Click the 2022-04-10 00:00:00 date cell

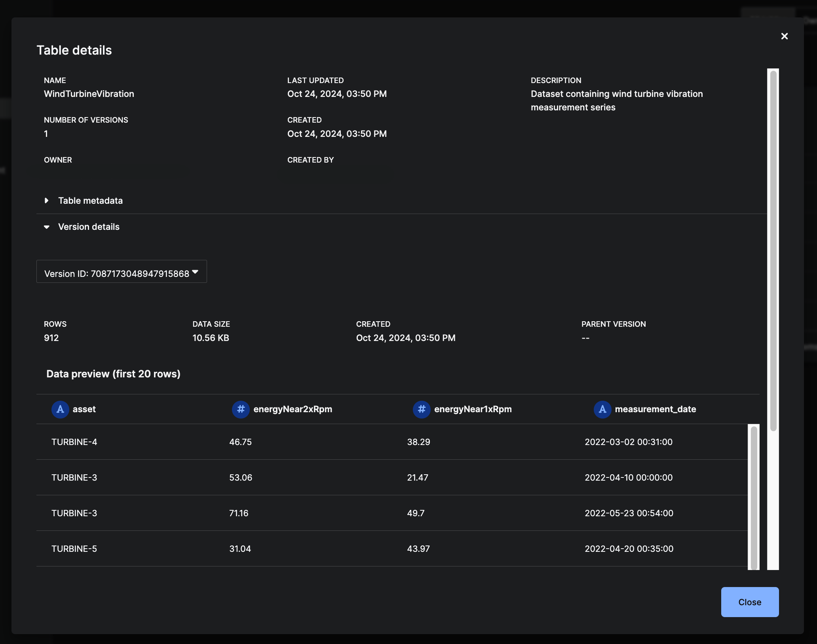point(629,477)
